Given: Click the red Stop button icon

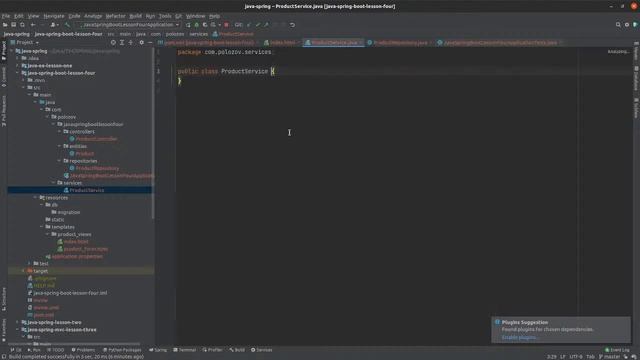Looking at the screenshot, I should 227,25.
